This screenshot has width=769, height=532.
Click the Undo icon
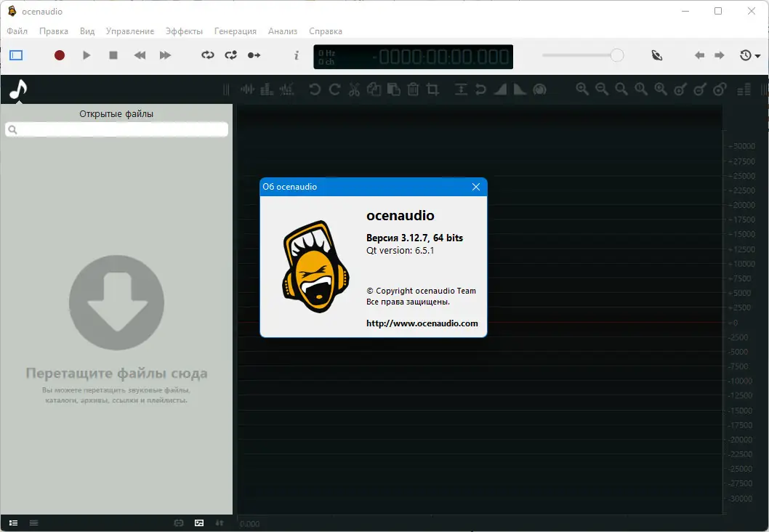pyautogui.click(x=315, y=89)
